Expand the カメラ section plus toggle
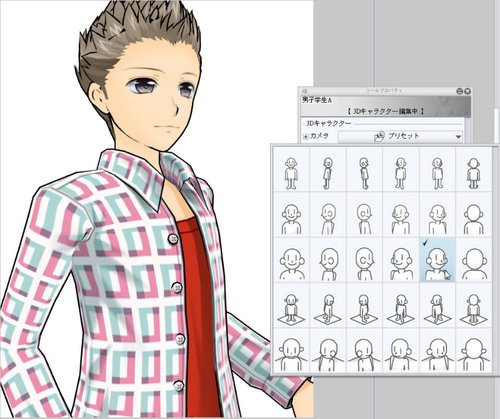The width and height of the screenshot is (500, 419). pyautogui.click(x=306, y=137)
